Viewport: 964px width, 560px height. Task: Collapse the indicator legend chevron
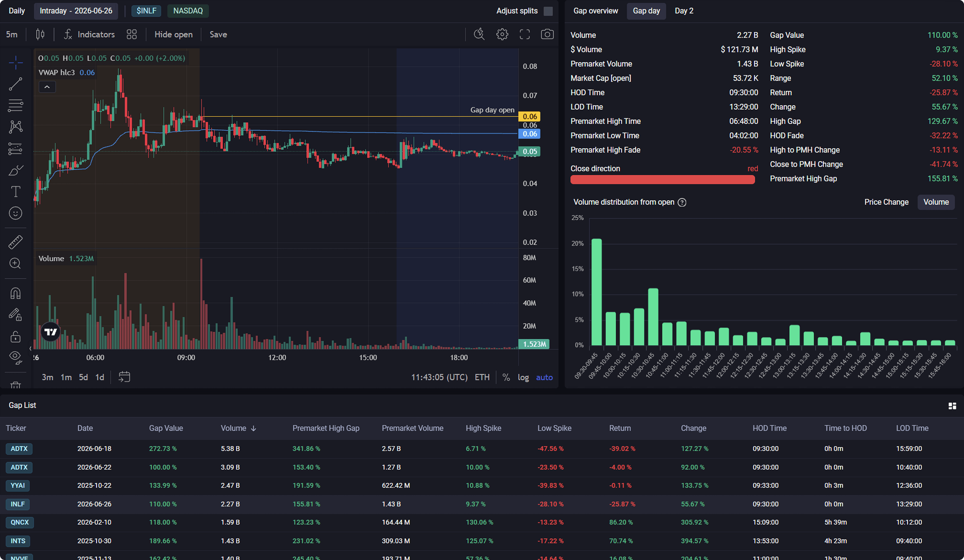coord(47,87)
